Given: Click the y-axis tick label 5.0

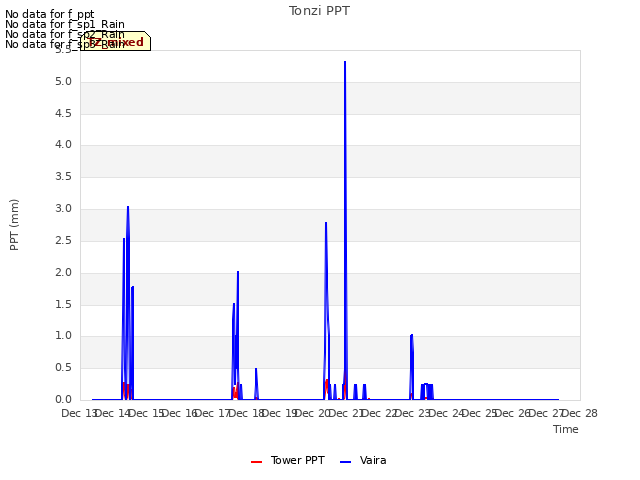Looking at the screenshot, I should tap(63, 82).
